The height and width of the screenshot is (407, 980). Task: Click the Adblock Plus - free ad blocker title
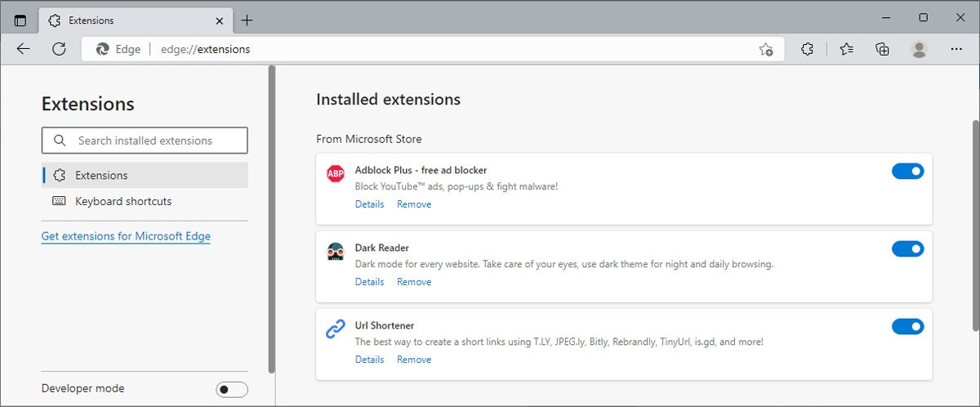pyautogui.click(x=421, y=170)
